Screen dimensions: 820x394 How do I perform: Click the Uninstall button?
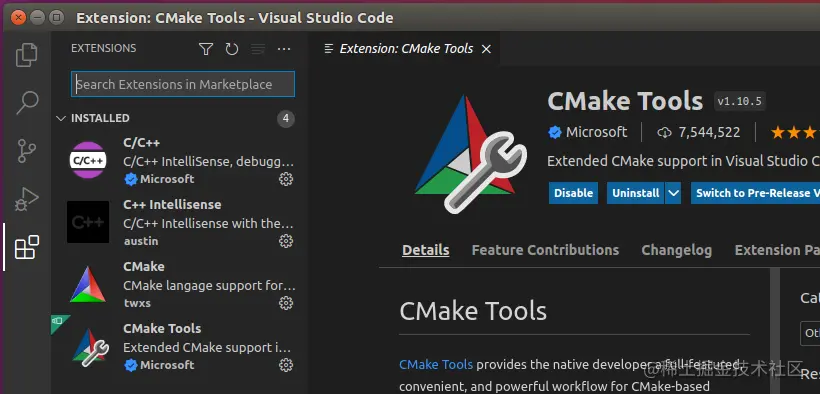[635, 193]
